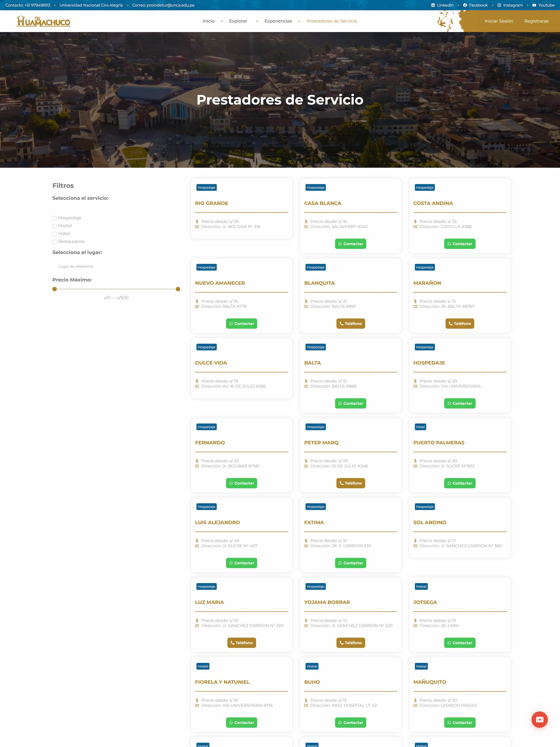This screenshot has height=747, width=560.
Task: Click Registrarse in the header
Action: [536, 21]
